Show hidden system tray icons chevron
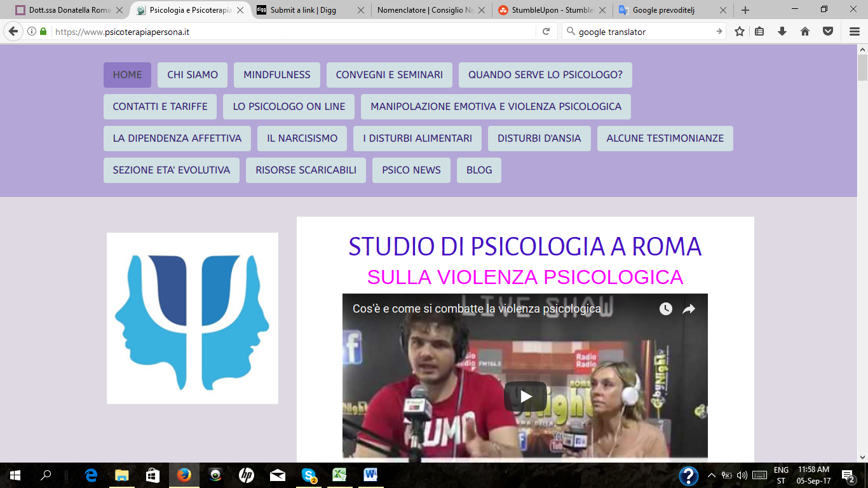 tap(711, 475)
